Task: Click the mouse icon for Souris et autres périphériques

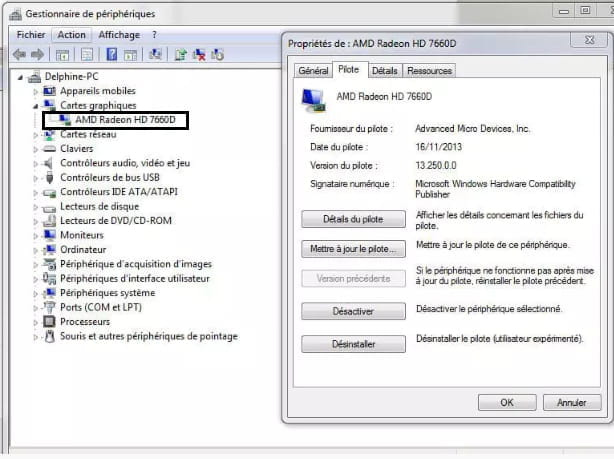Action: 50,336
